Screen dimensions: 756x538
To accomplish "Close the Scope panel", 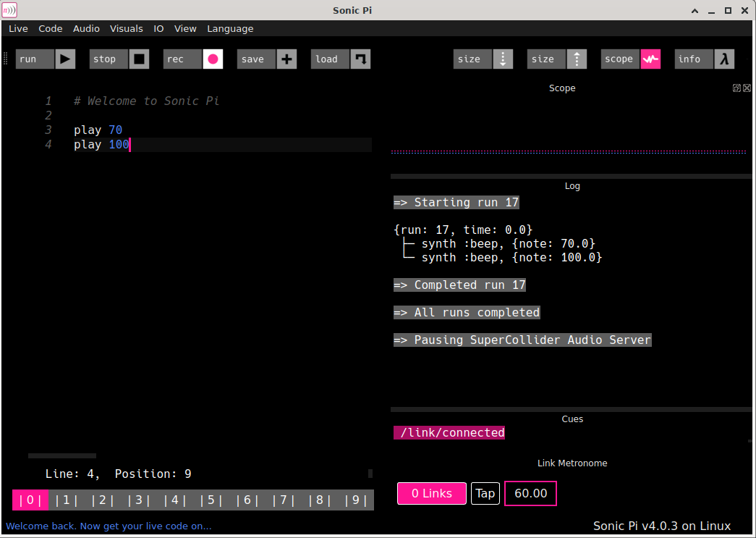I will [x=747, y=88].
